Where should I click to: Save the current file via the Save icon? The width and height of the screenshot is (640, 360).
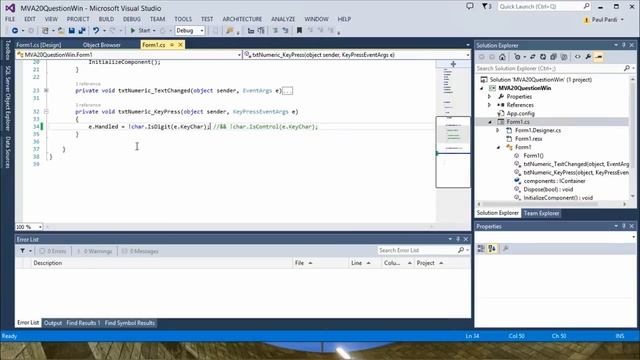71,31
